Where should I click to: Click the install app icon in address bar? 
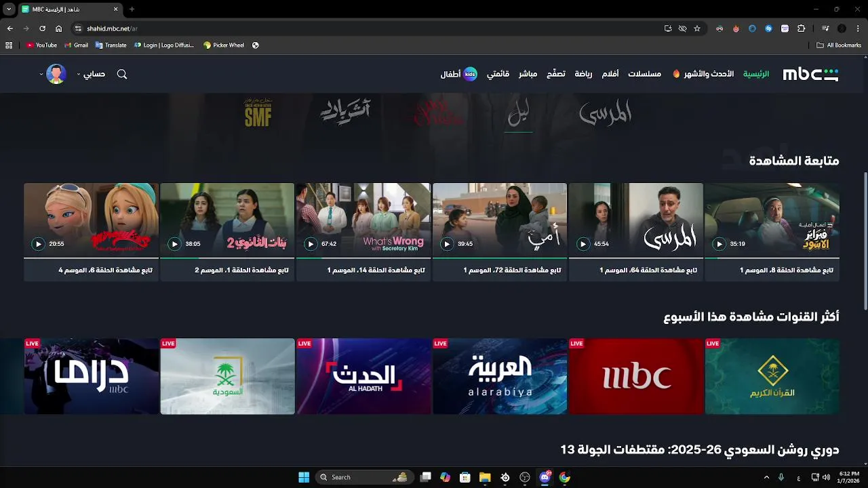[668, 28]
